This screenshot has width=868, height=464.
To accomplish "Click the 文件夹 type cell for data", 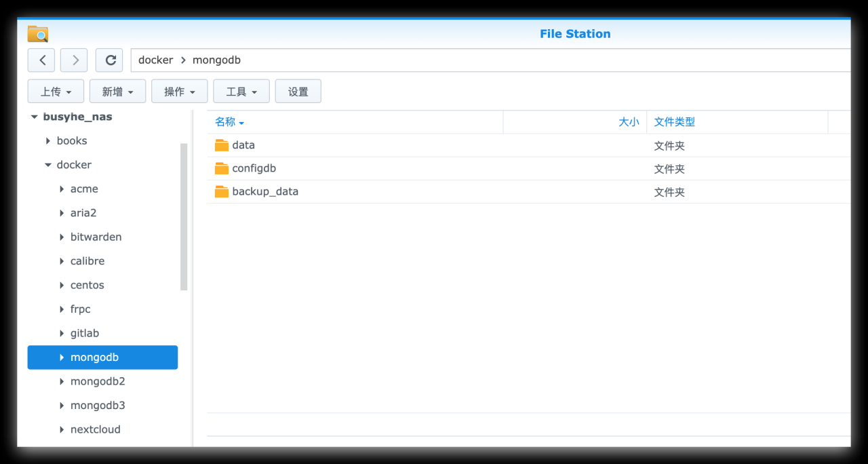I will coord(669,146).
